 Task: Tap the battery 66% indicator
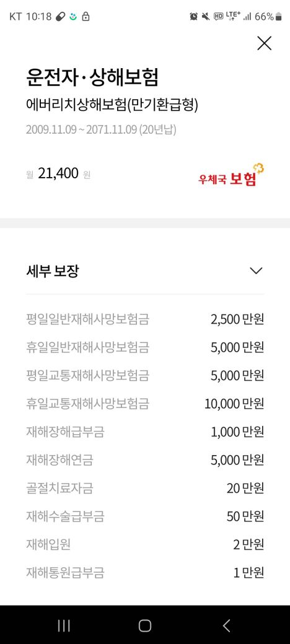(268, 17)
